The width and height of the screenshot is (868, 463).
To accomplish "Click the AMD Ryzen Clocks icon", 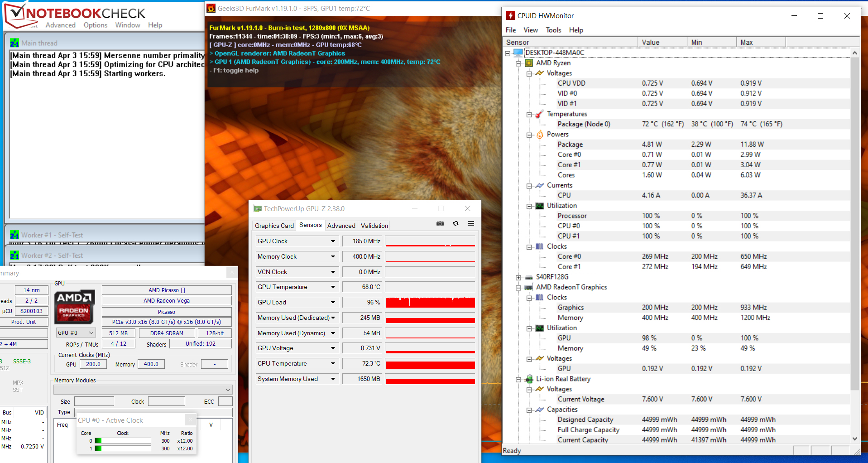I will [x=540, y=246].
